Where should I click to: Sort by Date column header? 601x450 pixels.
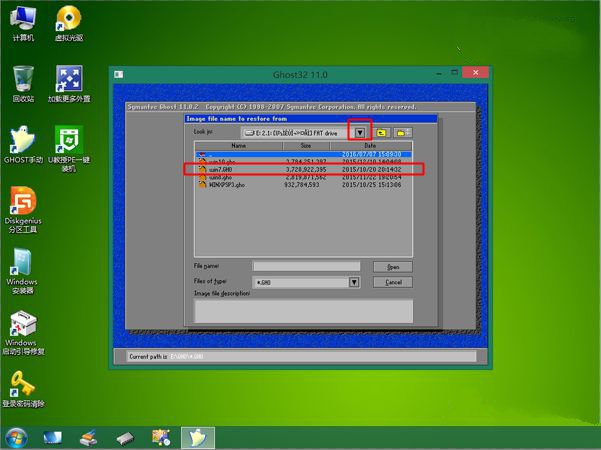pos(370,146)
